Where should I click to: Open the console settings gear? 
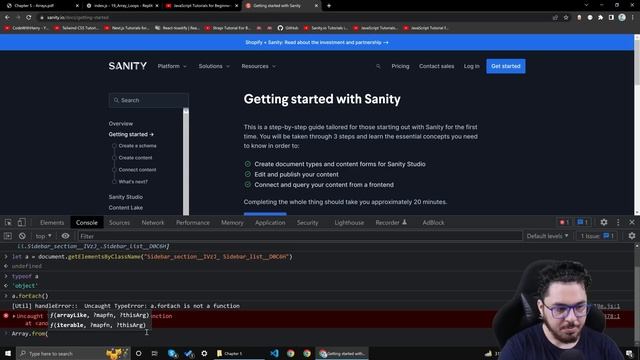pos(632,236)
